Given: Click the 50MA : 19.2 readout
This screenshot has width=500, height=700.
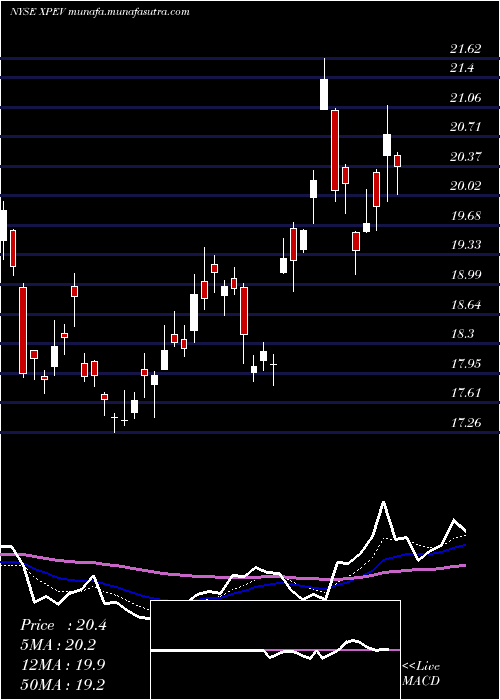Looking at the screenshot, I should pos(63,684).
